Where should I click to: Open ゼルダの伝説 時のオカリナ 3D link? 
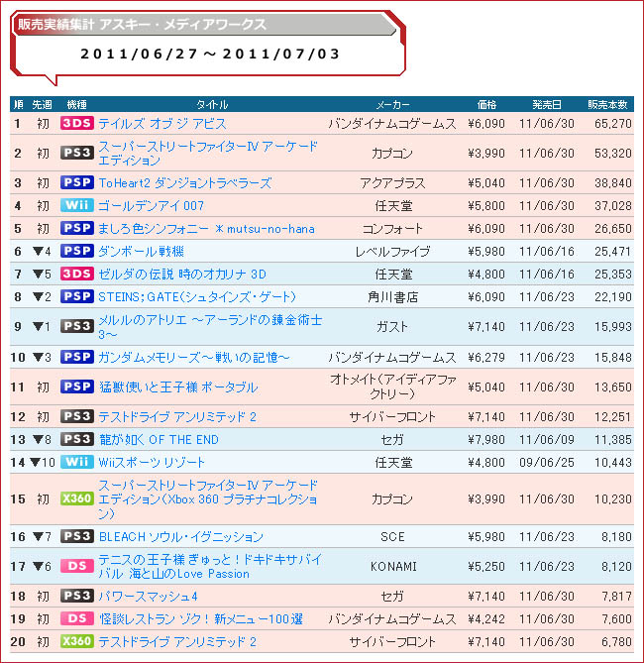tap(182, 274)
